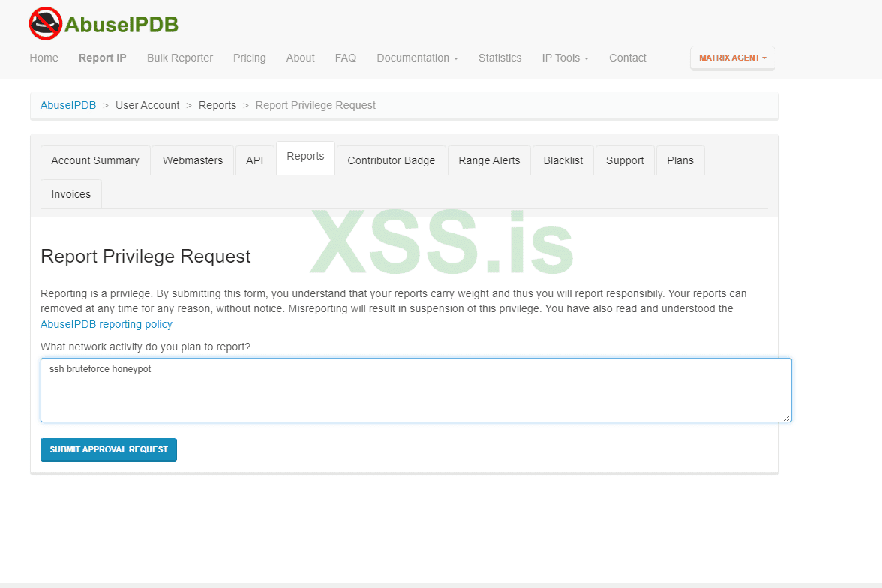Click the Submit Approval Request button

pyautogui.click(x=108, y=449)
